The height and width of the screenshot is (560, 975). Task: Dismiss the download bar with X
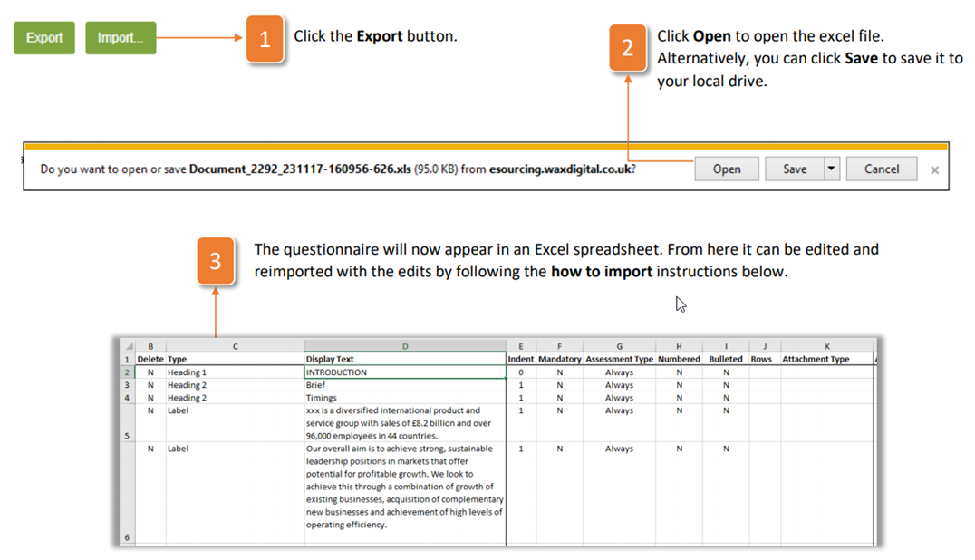pyautogui.click(x=934, y=169)
